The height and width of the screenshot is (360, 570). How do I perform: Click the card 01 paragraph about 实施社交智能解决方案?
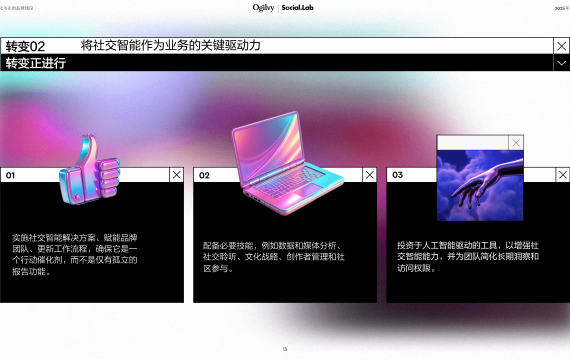(75, 254)
